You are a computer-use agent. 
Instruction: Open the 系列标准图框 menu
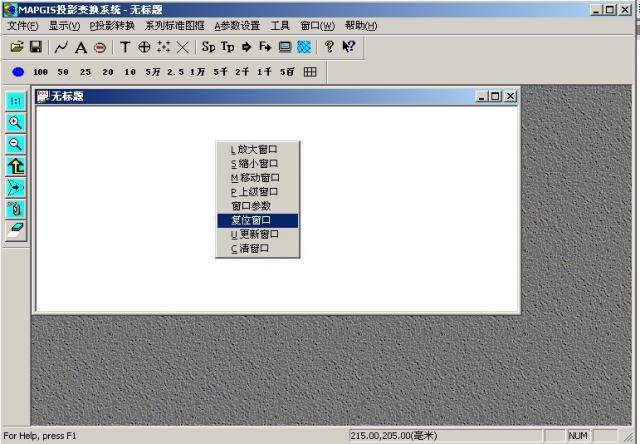click(x=174, y=25)
